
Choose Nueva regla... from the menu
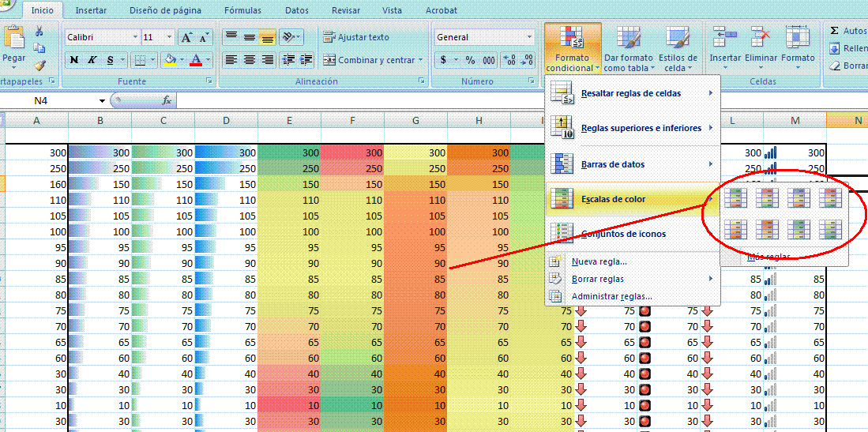click(x=599, y=261)
